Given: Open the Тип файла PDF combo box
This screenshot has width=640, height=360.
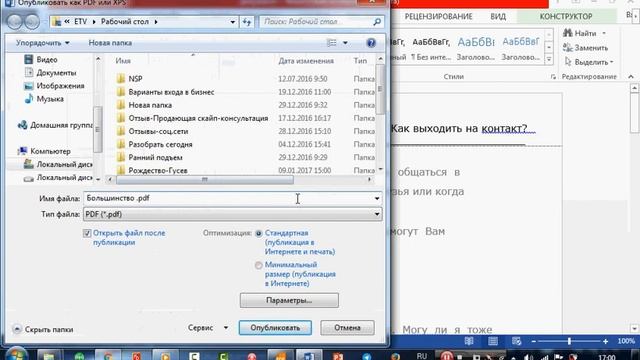Looking at the screenshot, I should click(233, 214).
